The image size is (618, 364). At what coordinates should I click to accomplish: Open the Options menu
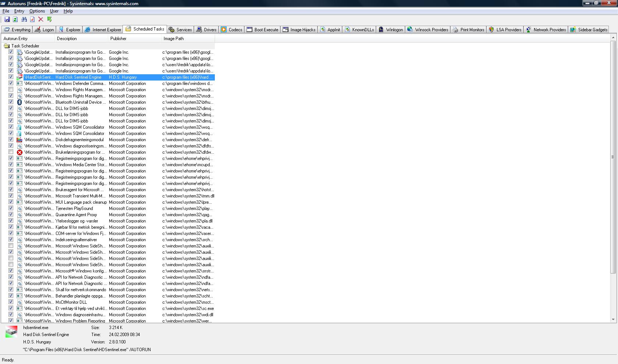pos(37,11)
